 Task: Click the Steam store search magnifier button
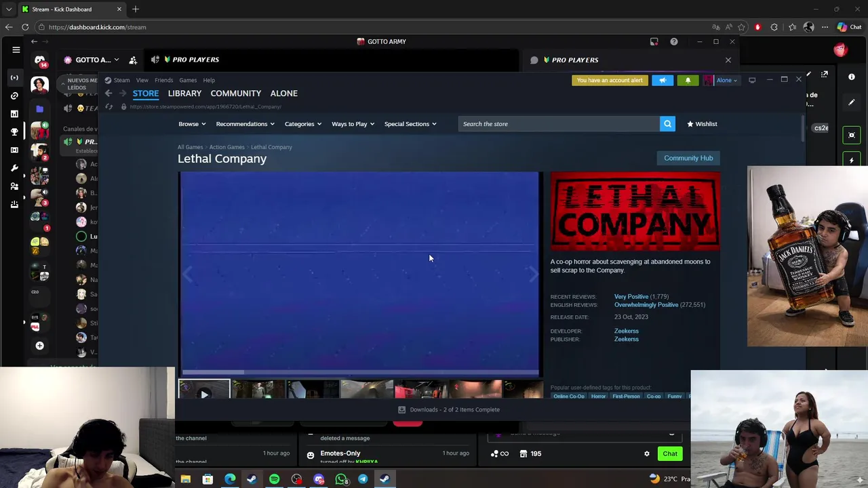point(667,124)
